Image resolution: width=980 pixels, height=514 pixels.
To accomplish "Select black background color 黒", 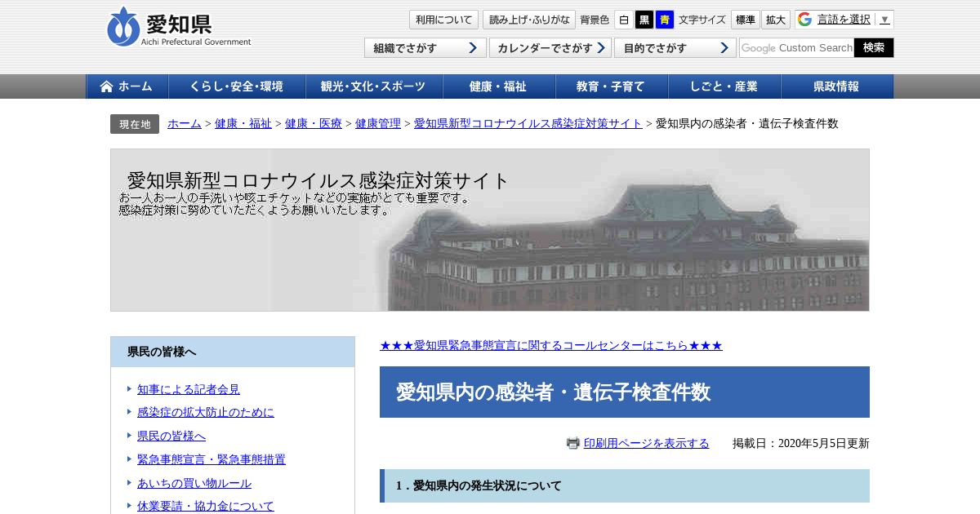I will 644,20.
